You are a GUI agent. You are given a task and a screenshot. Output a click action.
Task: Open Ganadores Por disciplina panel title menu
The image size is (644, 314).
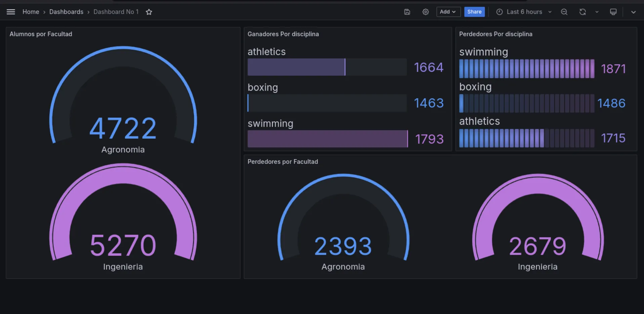pyautogui.click(x=283, y=34)
